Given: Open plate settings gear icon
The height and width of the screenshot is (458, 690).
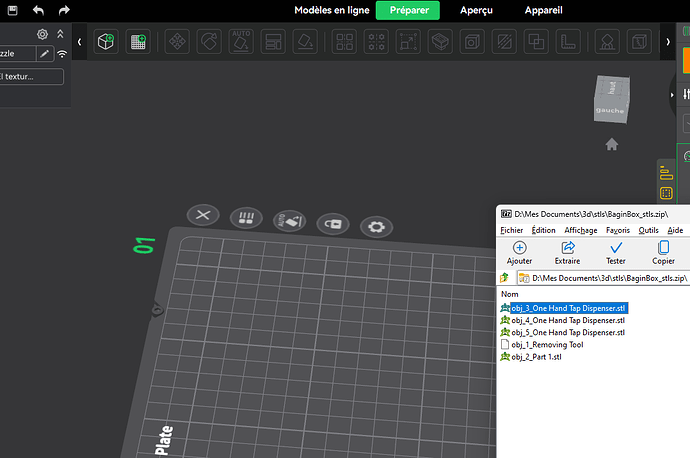Looking at the screenshot, I should 376,227.
